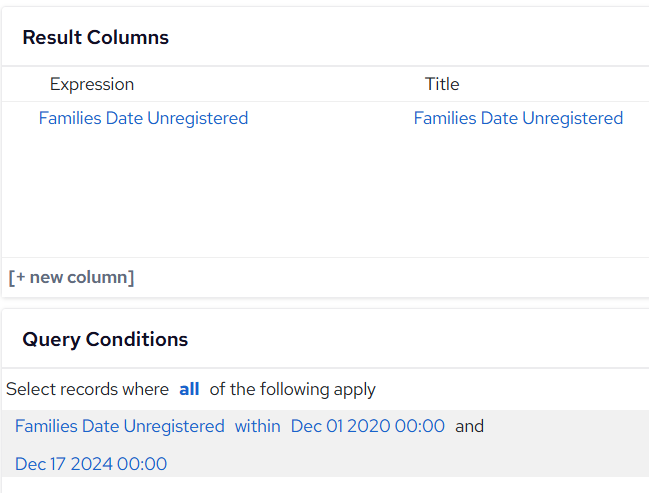Click the 'of the following apply' text
Screen dimensions: 649x493
tap(292, 389)
